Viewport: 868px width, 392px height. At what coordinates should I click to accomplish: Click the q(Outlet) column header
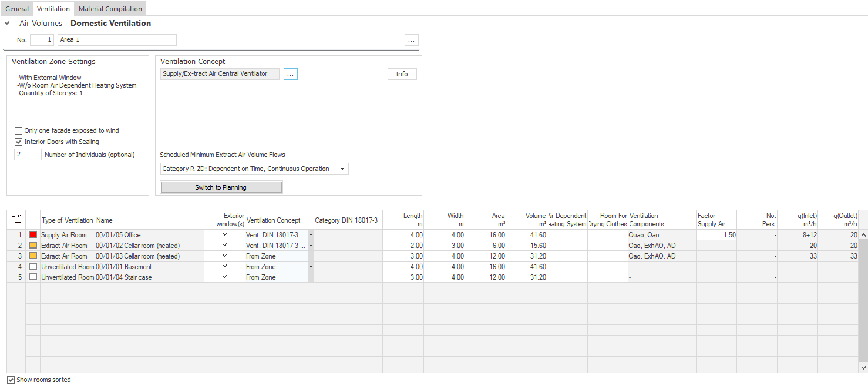coord(838,220)
